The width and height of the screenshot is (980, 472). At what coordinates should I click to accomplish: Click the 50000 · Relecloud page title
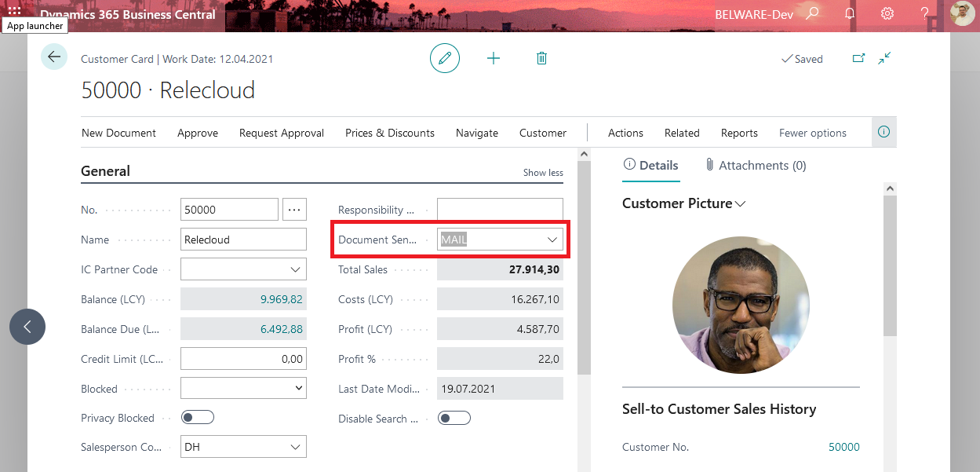[168, 90]
